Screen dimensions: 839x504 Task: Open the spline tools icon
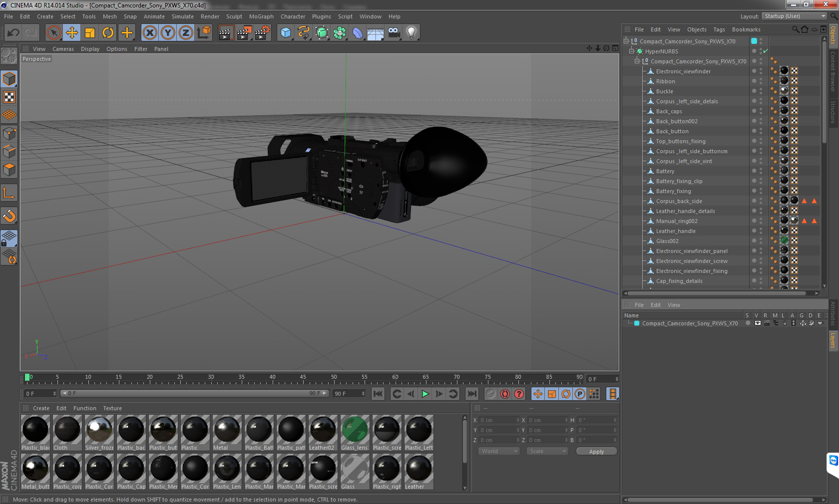tap(304, 33)
